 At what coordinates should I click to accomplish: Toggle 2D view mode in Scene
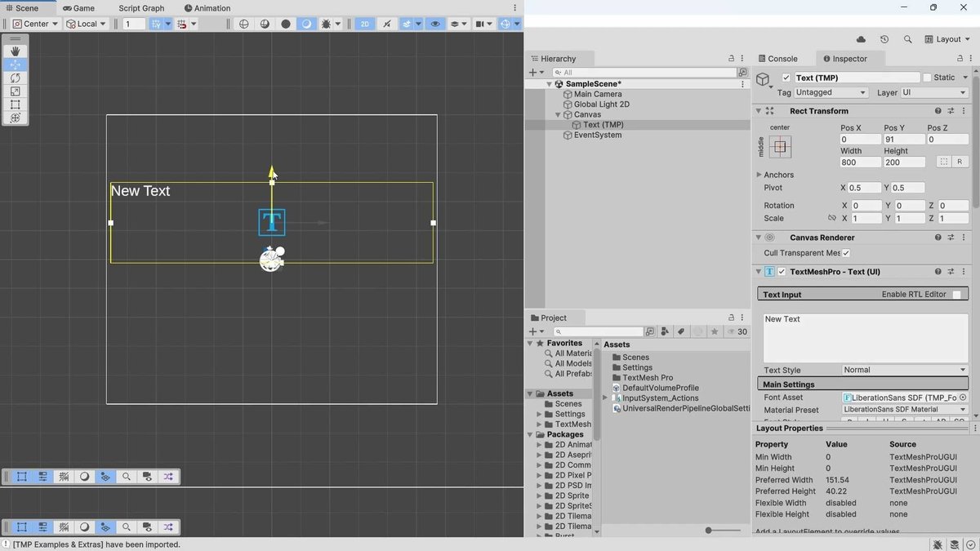(x=365, y=24)
